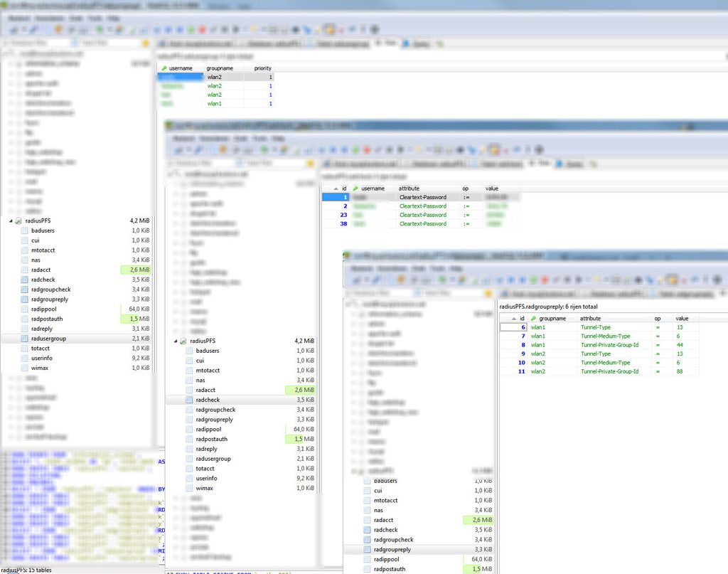Collapse the radiusPFS database in the middle window
728x574 pixels.
point(176,341)
